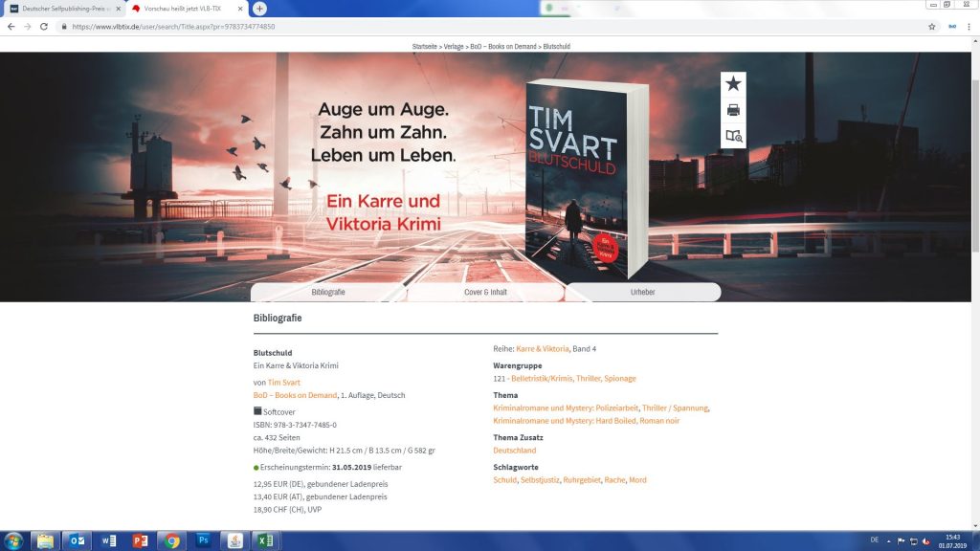The height and width of the screenshot is (551, 980).
Task: Open Word from the taskbar
Action: tap(109, 541)
